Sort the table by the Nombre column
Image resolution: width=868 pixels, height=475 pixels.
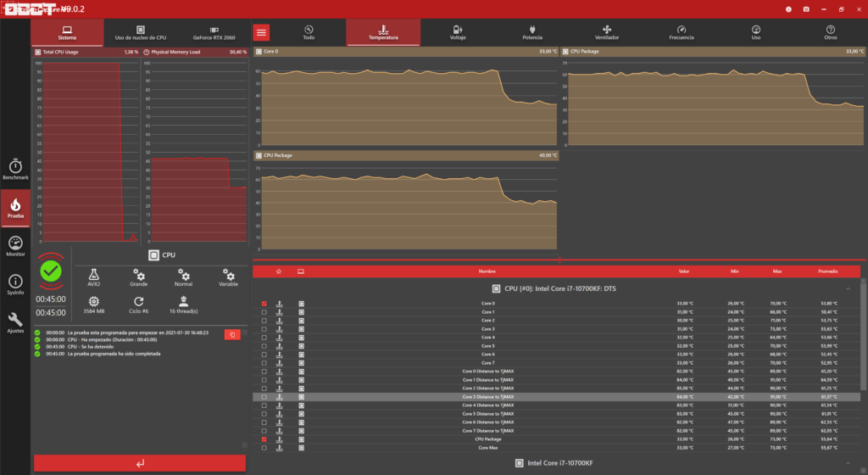click(x=487, y=271)
